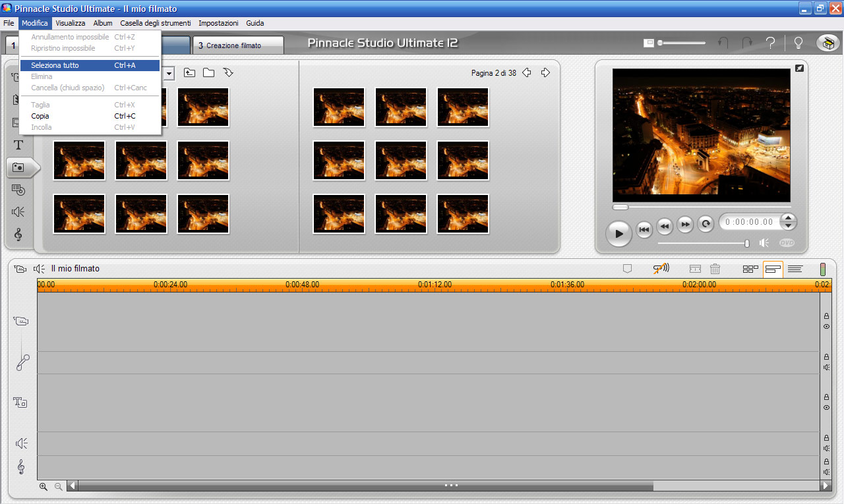Mute the background music track

tap(826, 472)
